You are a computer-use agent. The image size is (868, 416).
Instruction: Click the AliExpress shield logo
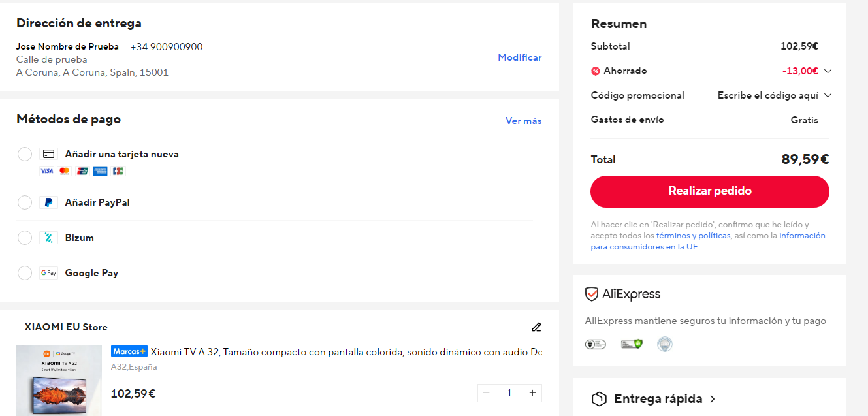pyautogui.click(x=592, y=295)
